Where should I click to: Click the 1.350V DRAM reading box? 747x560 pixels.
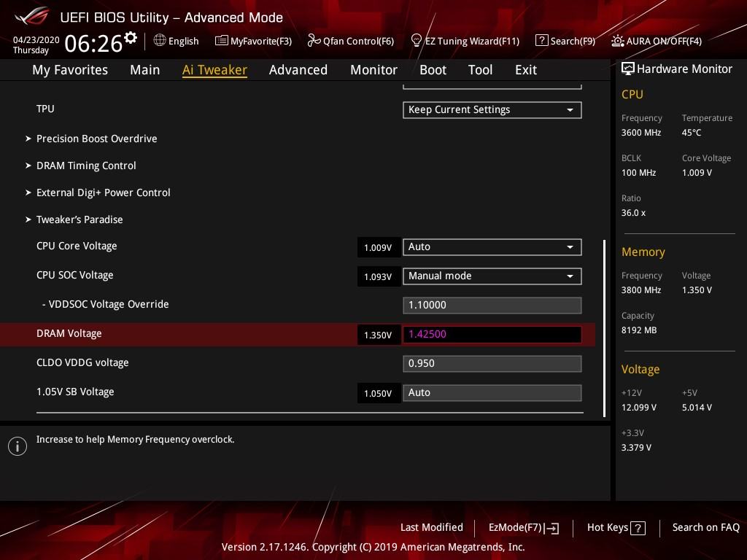tap(379, 335)
